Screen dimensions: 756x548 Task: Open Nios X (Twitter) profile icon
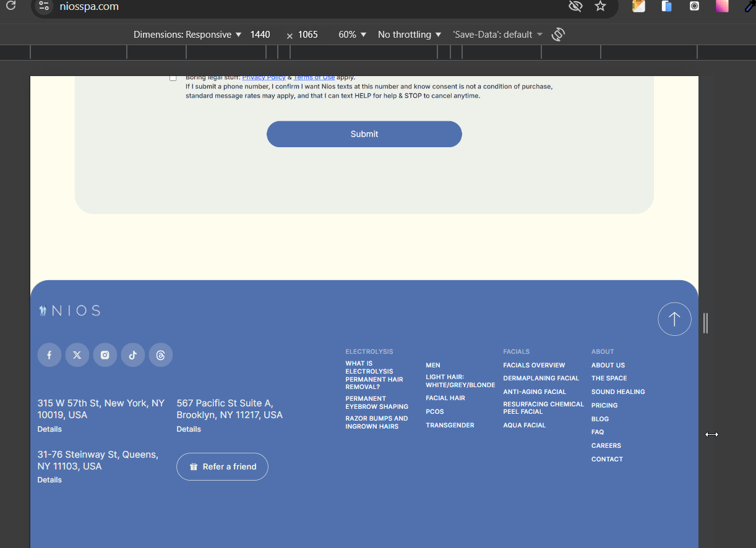(77, 355)
